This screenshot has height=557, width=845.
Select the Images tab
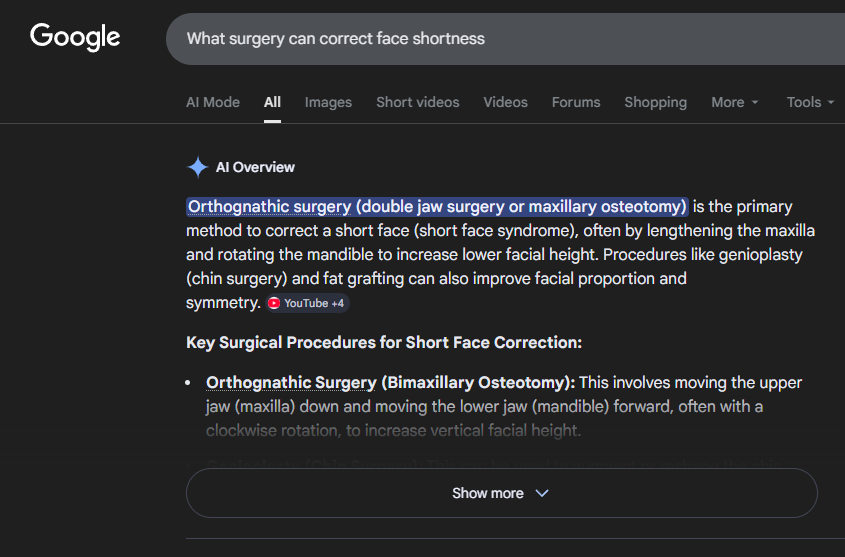click(328, 102)
